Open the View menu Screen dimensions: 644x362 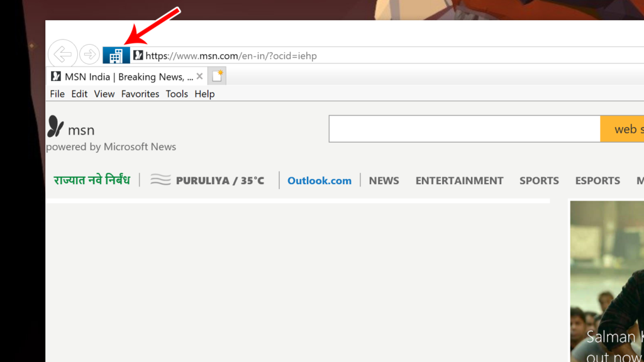(104, 94)
